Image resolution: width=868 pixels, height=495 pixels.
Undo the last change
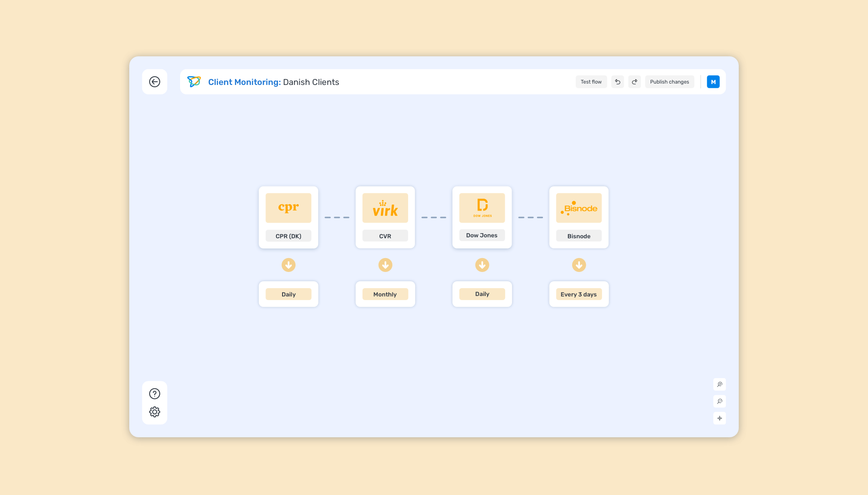click(617, 82)
